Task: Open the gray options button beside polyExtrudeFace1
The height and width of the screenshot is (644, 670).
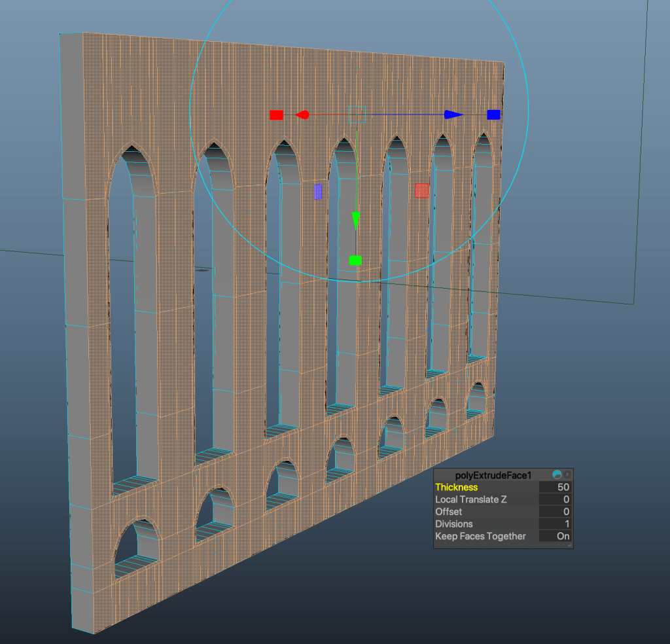Action: tap(567, 474)
